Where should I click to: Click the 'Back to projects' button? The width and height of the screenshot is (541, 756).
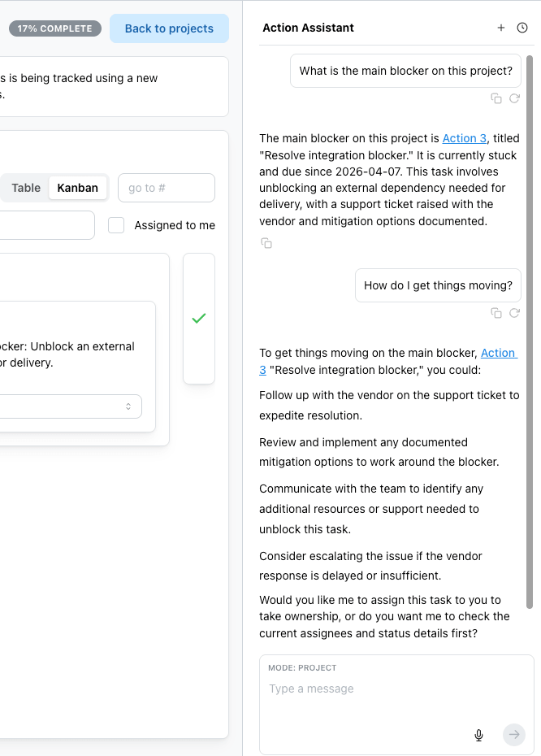169,28
